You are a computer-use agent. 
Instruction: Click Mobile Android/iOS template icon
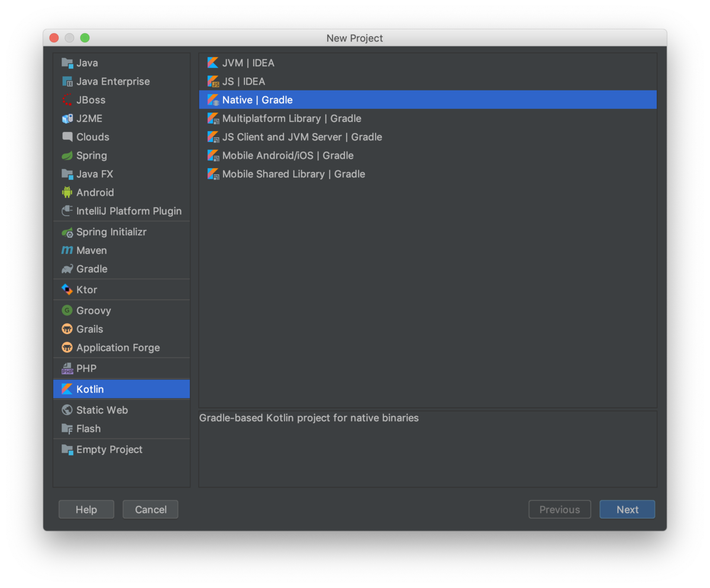point(213,156)
